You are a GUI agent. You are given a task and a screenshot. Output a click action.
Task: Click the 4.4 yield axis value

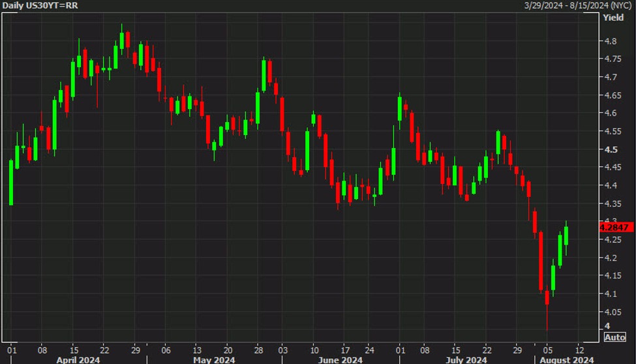pos(611,185)
